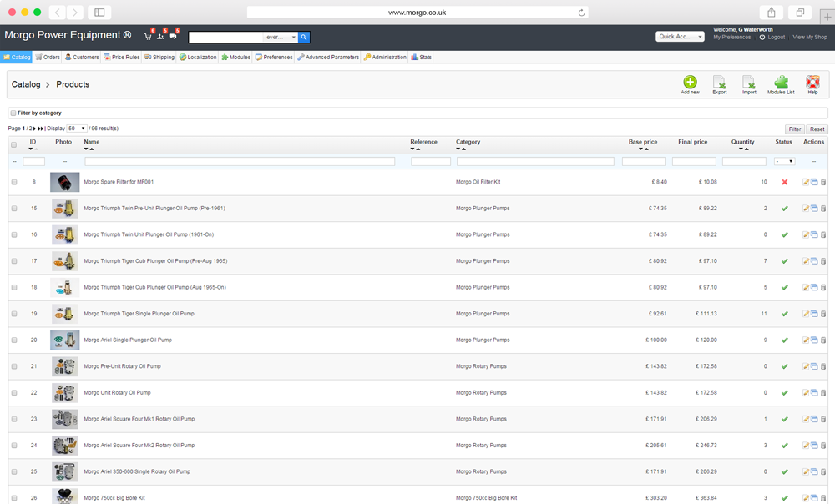Viewport: 835px width, 504px height.
Task: Duplicate the Morgo Spare Filter for MF001 product
Action: coord(814,182)
